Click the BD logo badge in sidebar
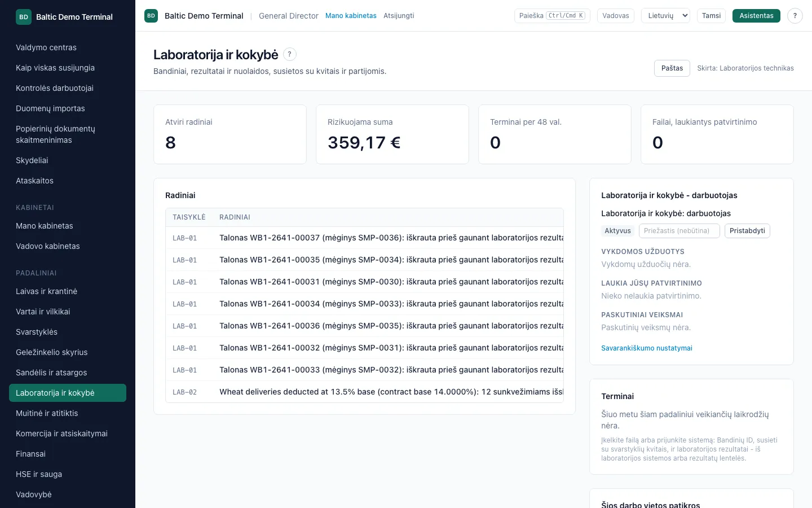This screenshot has height=508, width=812. [24, 17]
